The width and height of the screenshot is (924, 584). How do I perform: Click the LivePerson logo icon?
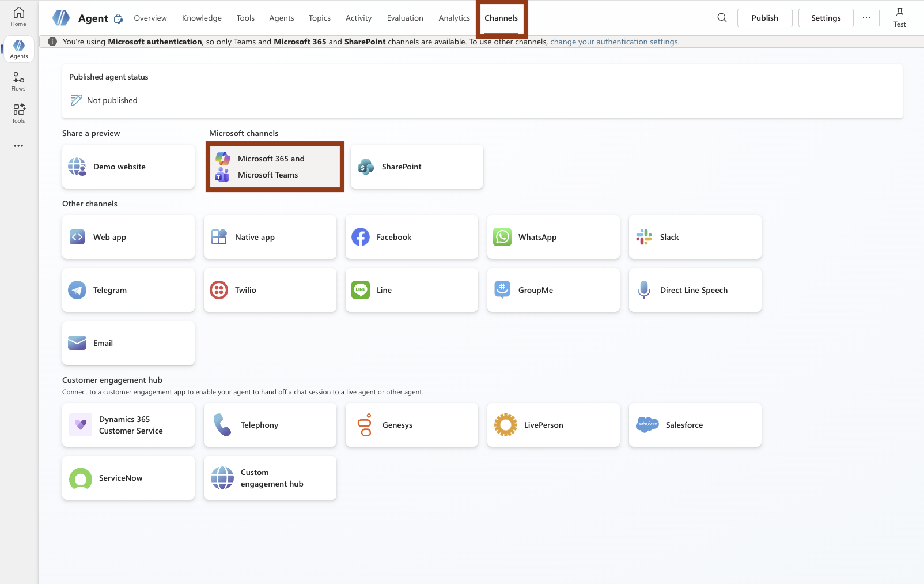click(x=506, y=425)
